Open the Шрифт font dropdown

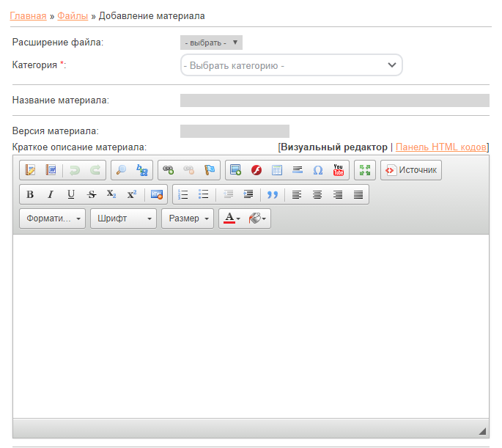pos(122,219)
